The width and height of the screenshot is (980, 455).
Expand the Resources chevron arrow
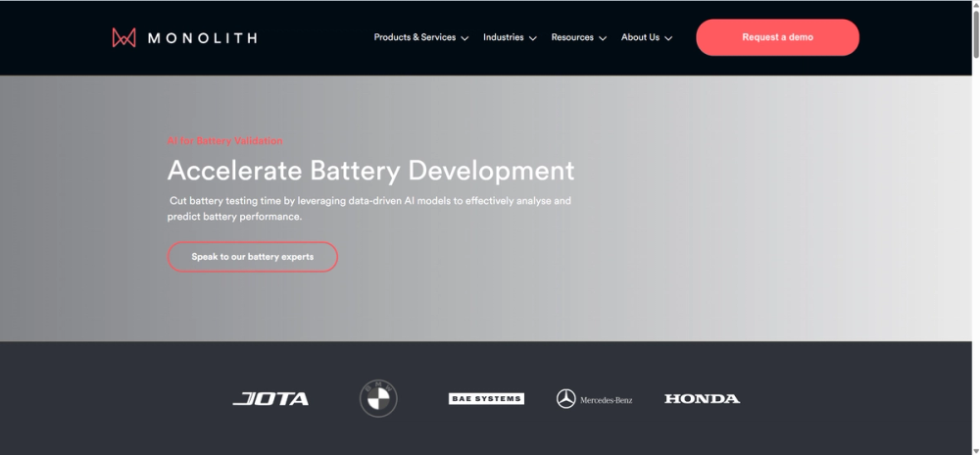click(603, 38)
